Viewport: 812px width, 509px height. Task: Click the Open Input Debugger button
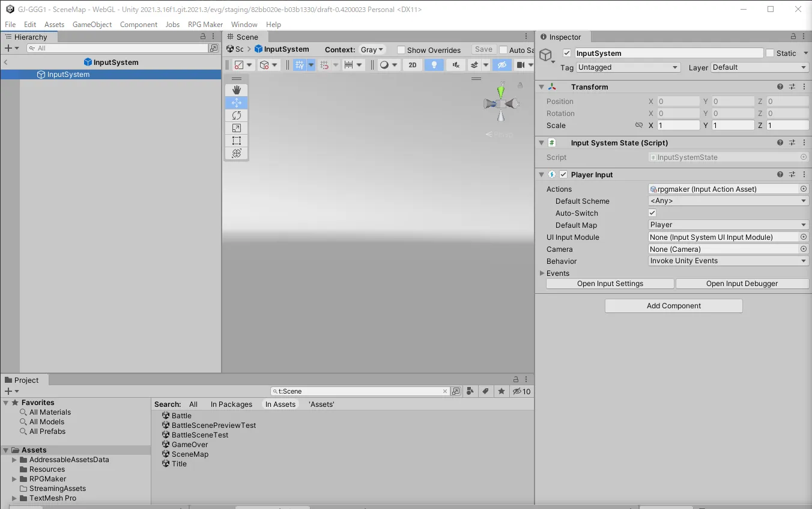(x=742, y=284)
